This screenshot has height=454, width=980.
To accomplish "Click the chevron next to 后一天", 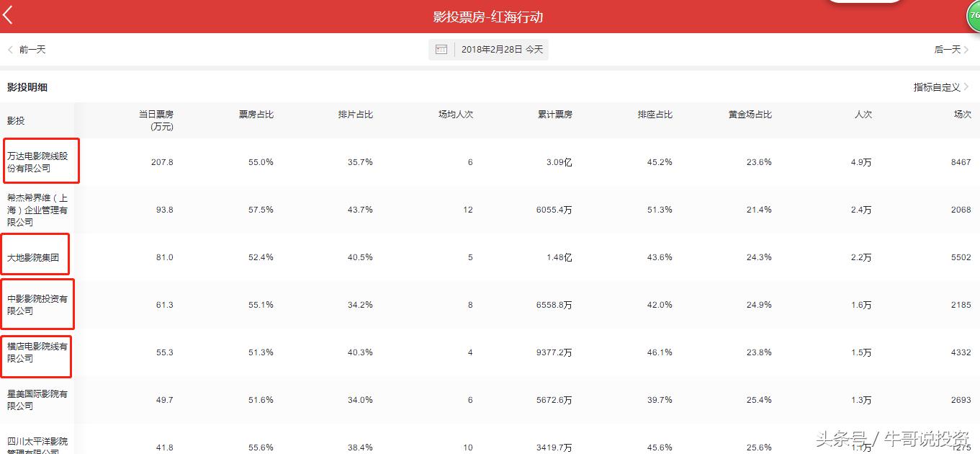I will point(967,49).
